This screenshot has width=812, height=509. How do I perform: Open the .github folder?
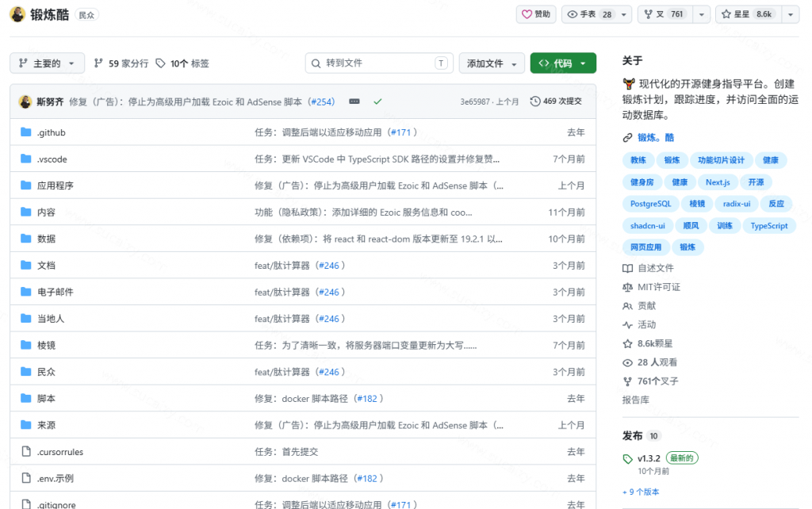click(52, 132)
